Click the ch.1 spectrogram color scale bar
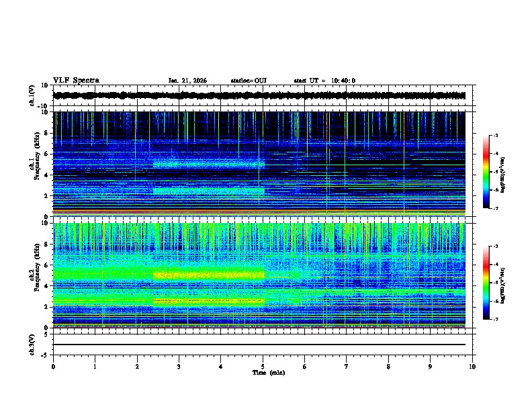532x411 pixels. 486,172
